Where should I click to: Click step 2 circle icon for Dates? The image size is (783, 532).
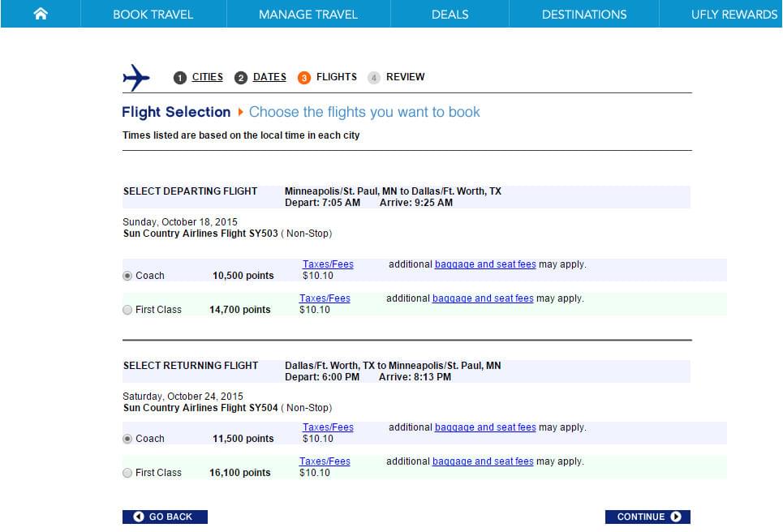click(241, 77)
